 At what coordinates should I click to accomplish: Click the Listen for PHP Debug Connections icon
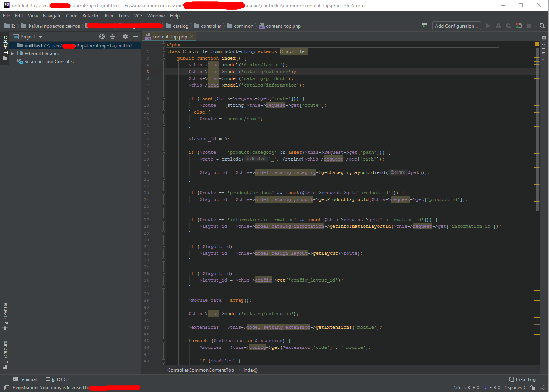[519, 26]
